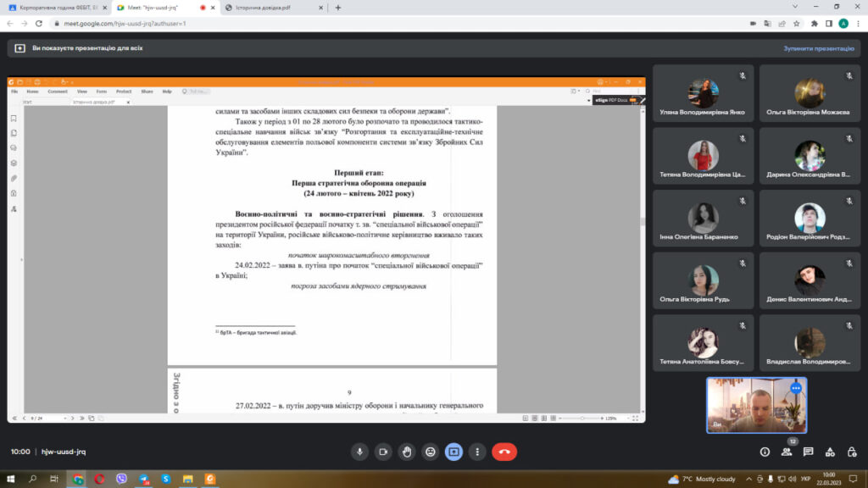Image resolution: width=868 pixels, height=488 pixels.
Task: Leave the call with red hang-up button
Action: click(504, 452)
